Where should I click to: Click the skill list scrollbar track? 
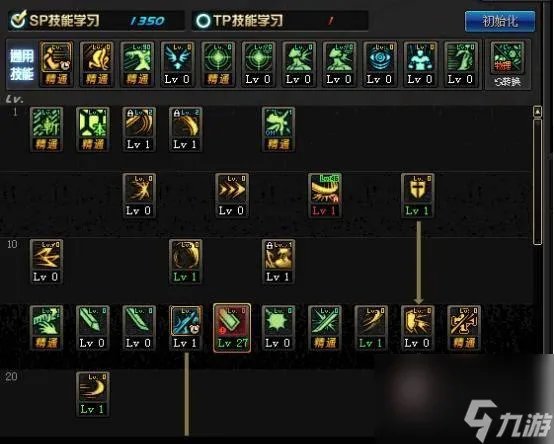pyautogui.click(x=537, y=182)
